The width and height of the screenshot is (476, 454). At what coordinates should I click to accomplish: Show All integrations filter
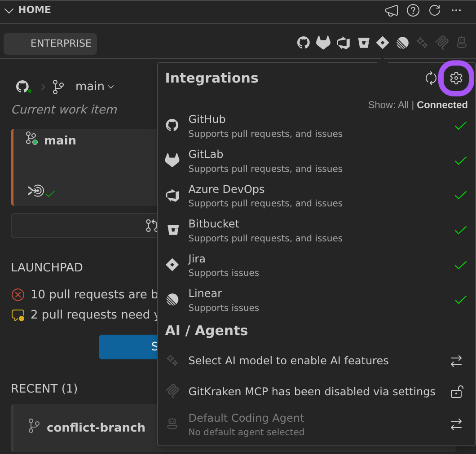[403, 105]
